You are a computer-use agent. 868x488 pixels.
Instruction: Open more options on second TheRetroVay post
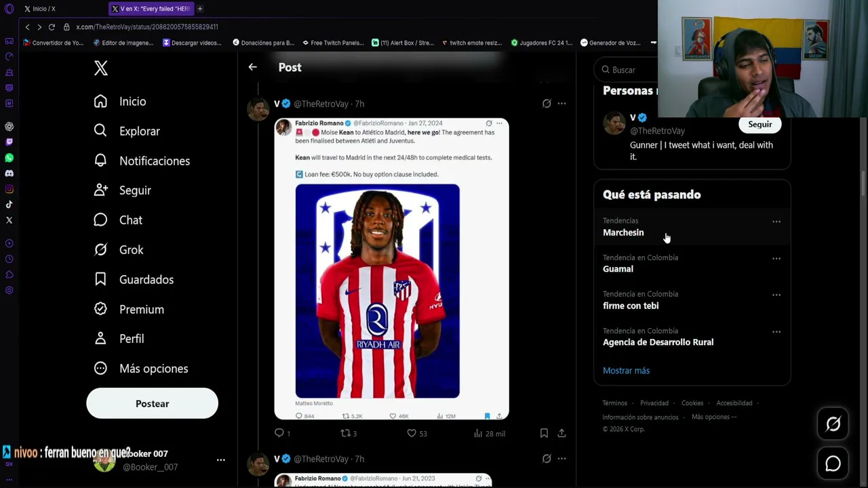[x=561, y=459]
